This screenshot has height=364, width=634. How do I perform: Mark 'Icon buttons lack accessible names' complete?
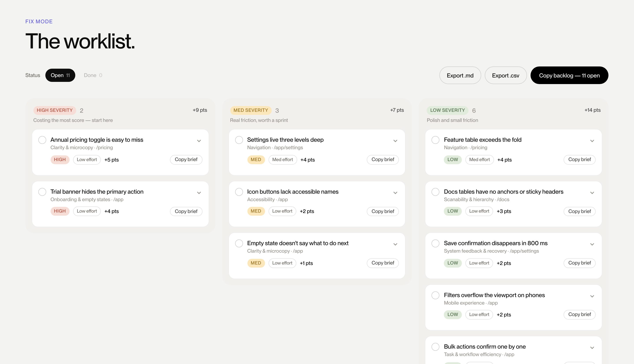click(x=239, y=192)
